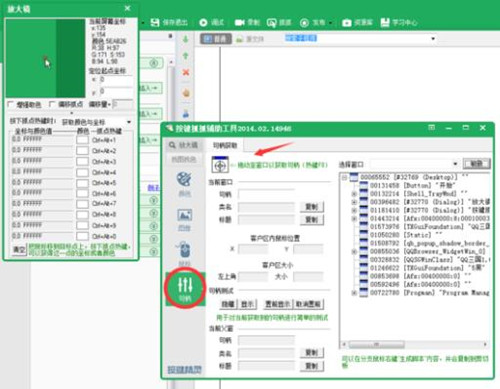Open the Resource library camera icon
Viewport: 500px width, 389px height.
(x=347, y=23)
